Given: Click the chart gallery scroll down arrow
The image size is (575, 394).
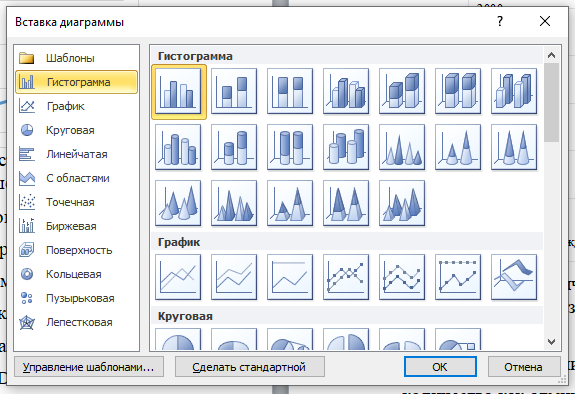Looking at the screenshot, I should pyautogui.click(x=551, y=342).
